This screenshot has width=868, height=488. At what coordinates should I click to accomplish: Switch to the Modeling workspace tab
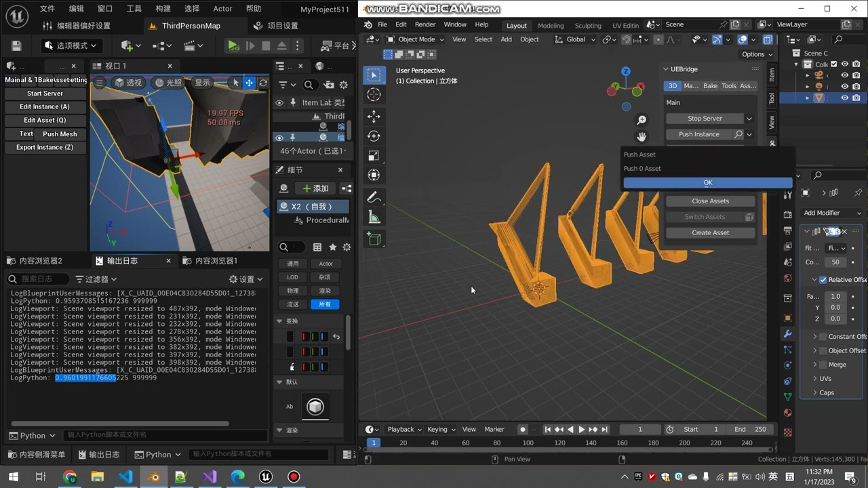coord(551,26)
